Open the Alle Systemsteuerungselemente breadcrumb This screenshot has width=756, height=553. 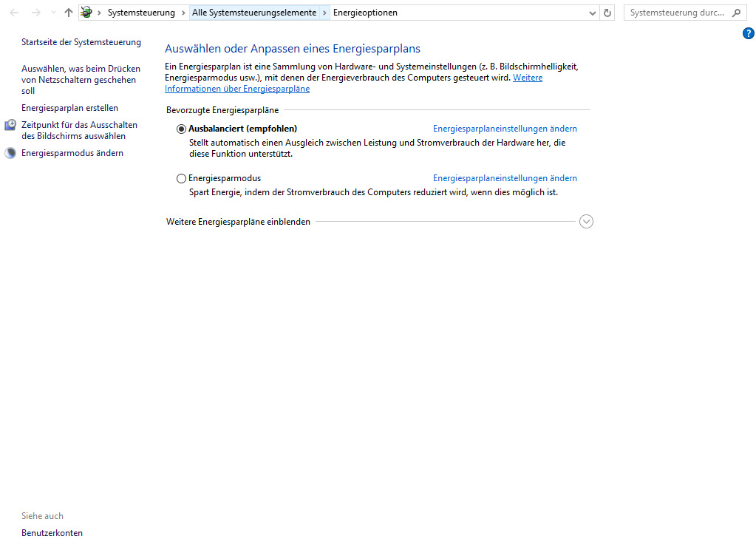point(254,13)
